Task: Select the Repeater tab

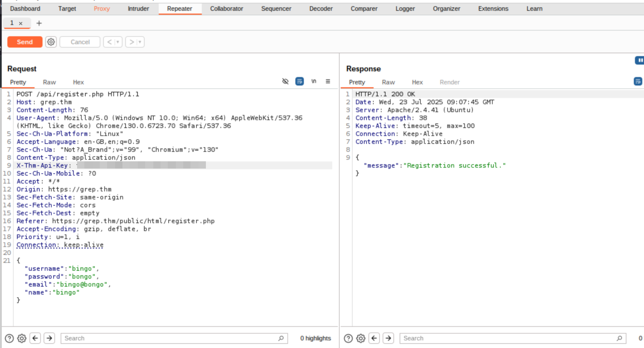Action: (180, 9)
